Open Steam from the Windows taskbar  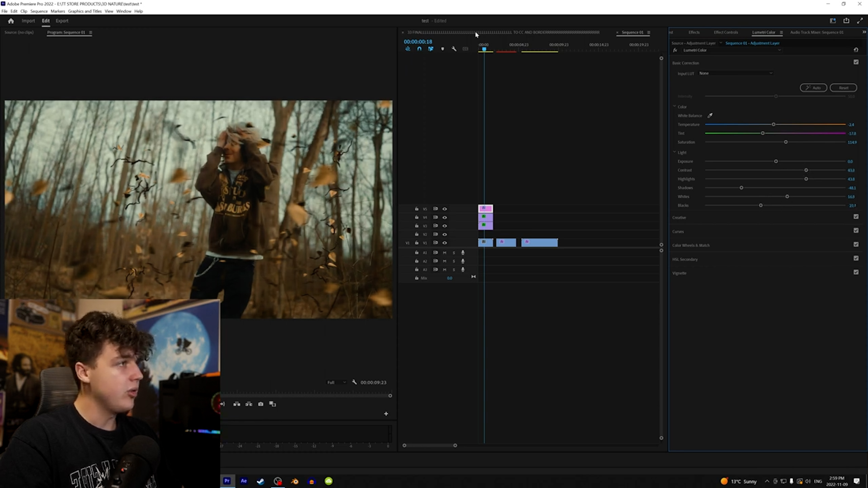[261, 481]
